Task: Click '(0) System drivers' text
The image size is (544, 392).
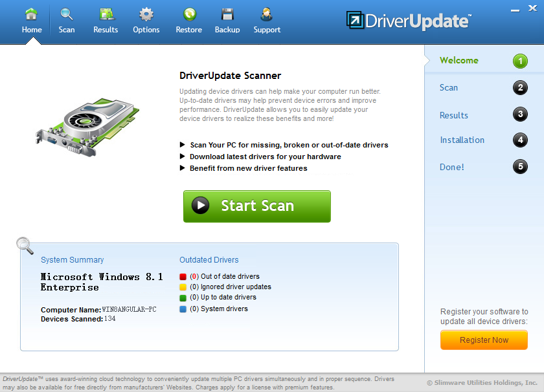Action: [219, 309]
